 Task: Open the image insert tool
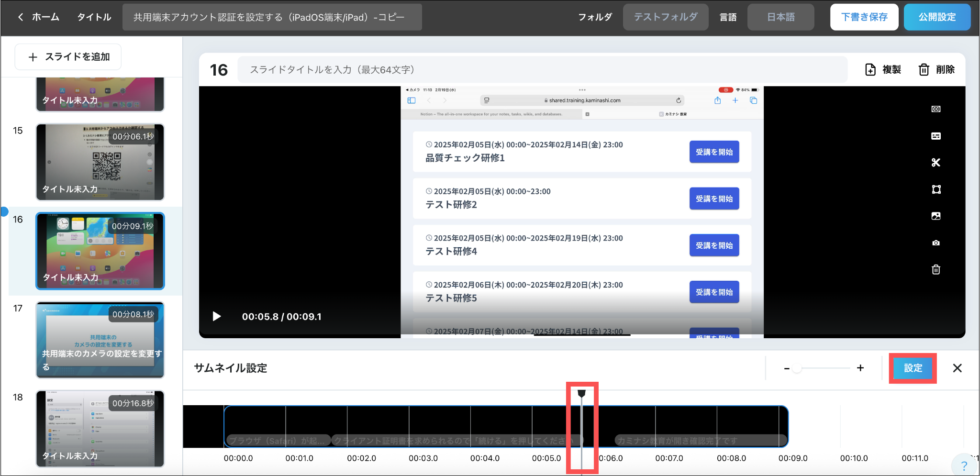[936, 216]
